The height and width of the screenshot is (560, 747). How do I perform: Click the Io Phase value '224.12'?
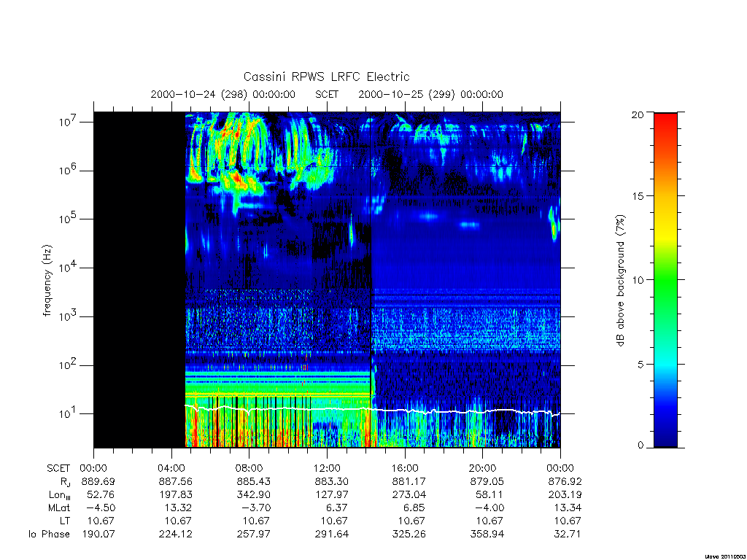(177, 534)
